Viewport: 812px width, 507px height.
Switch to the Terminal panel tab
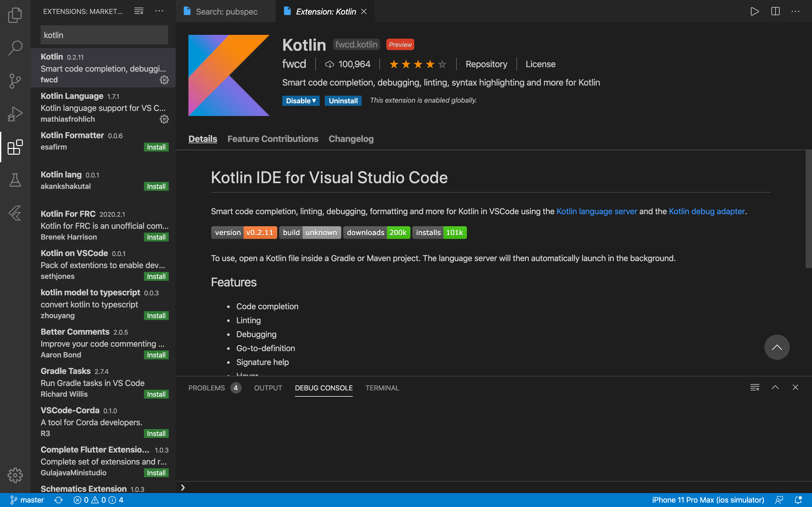(x=382, y=388)
